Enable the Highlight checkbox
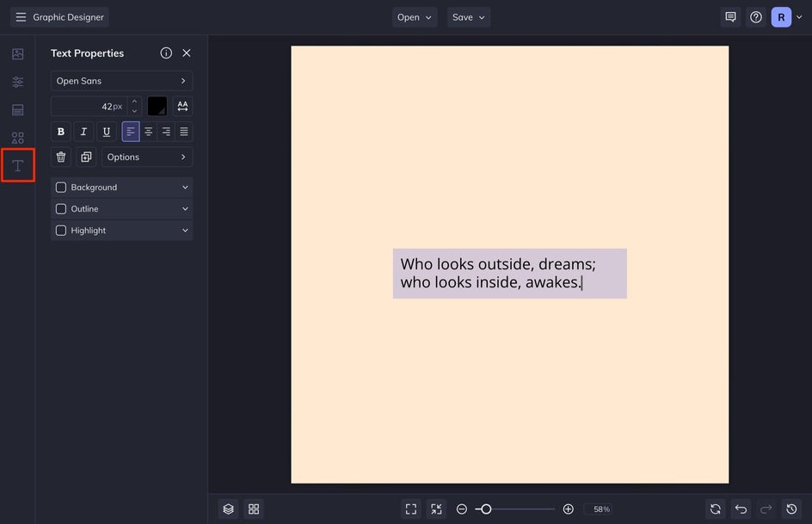 click(x=61, y=231)
